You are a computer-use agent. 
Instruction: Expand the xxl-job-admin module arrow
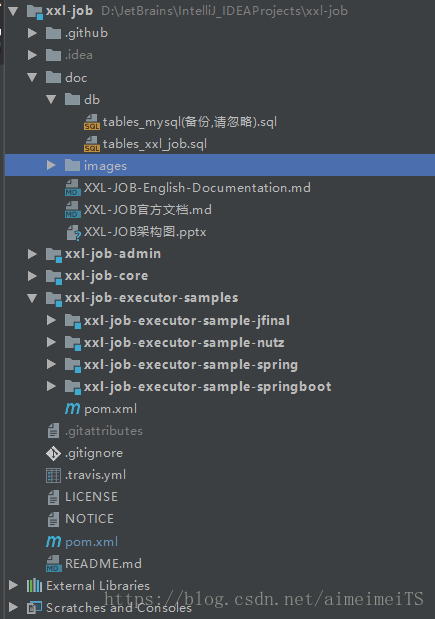point(32,254)
